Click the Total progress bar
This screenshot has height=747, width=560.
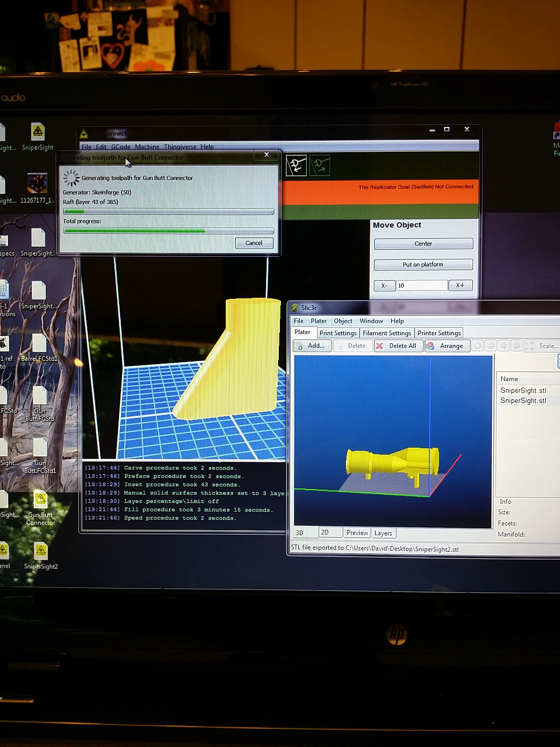(169, 231)
